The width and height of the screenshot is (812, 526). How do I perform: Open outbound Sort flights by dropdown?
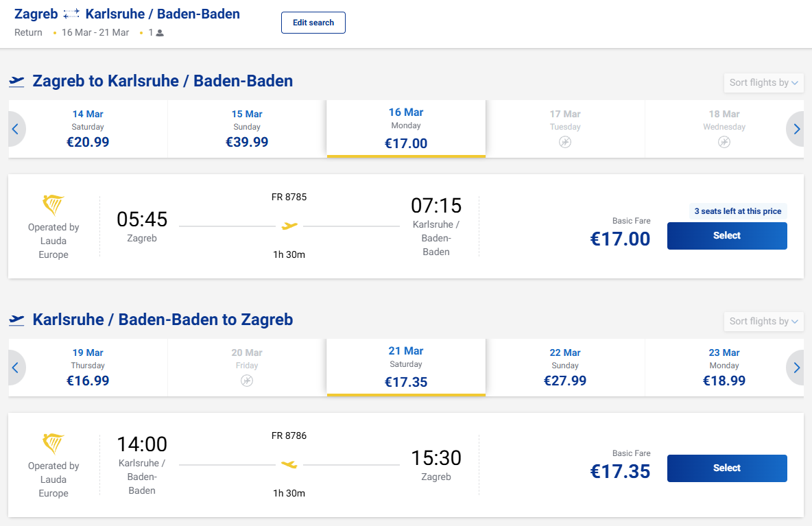click(763, 83)
